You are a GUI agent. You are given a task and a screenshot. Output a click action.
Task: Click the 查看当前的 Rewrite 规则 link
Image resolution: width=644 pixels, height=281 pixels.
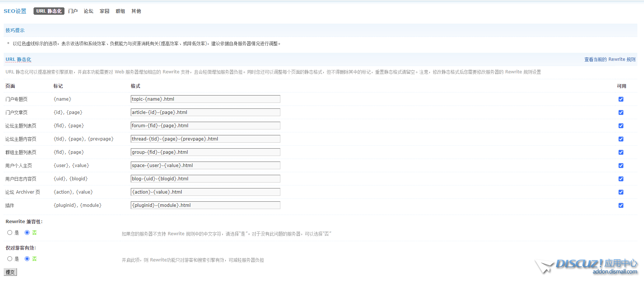click(x=609, y=59)
